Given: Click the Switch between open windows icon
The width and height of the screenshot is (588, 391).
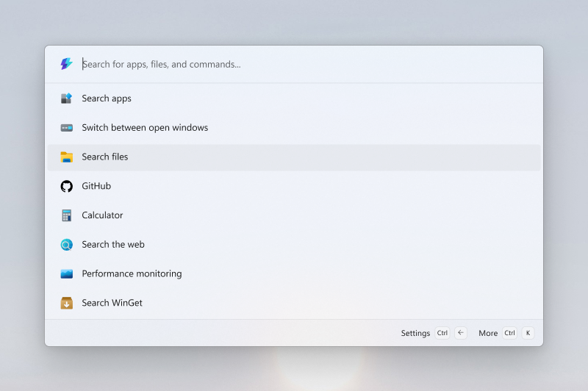Looking at the screenshot, I should pyautogui.click(x=66, y=128).
